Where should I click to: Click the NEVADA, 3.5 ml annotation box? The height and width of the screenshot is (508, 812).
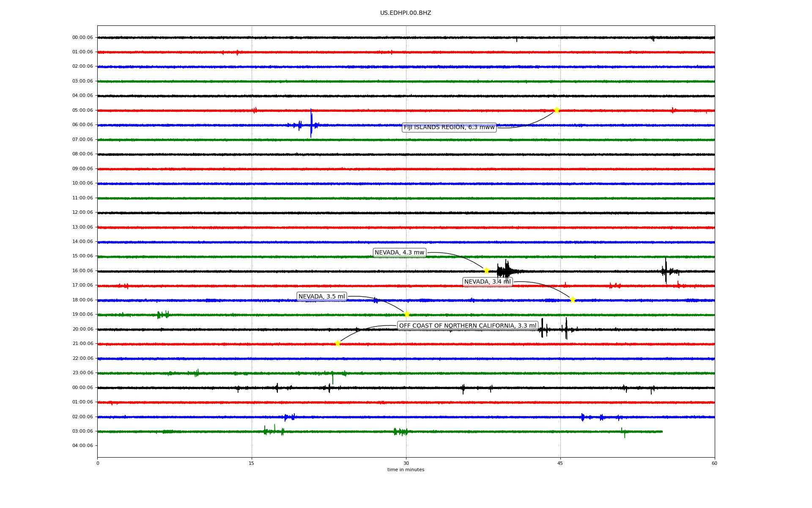click(321, 297)
